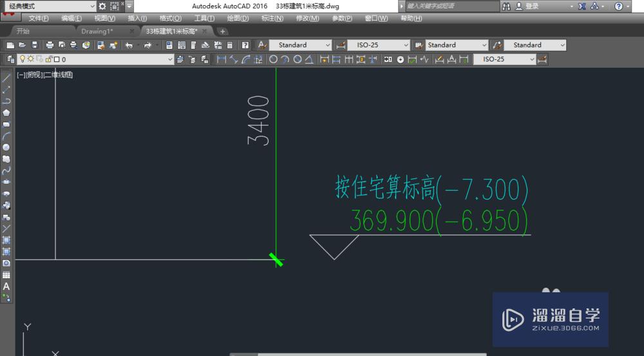Image resolution: width=644 pixels, height=356 pixels.
Task: Click the Undo arrow icon
Action: [x=129, y=45]
